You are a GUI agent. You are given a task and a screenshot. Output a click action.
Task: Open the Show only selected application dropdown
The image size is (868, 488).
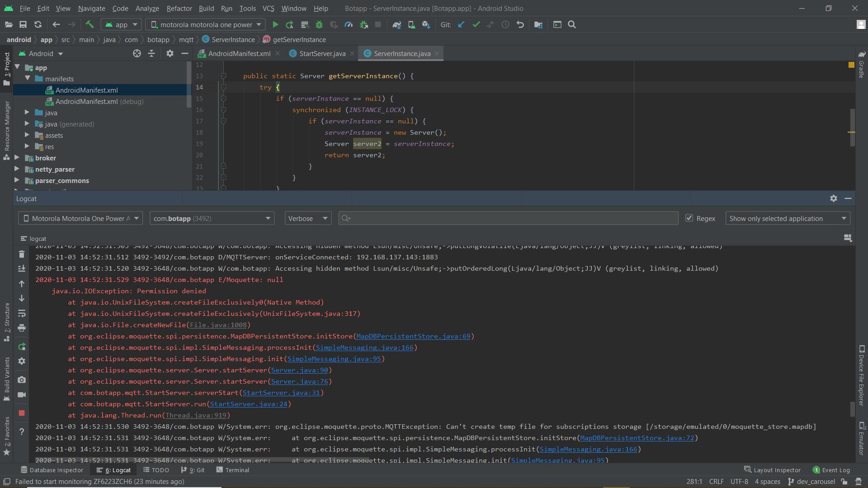[x=788, y=218]
